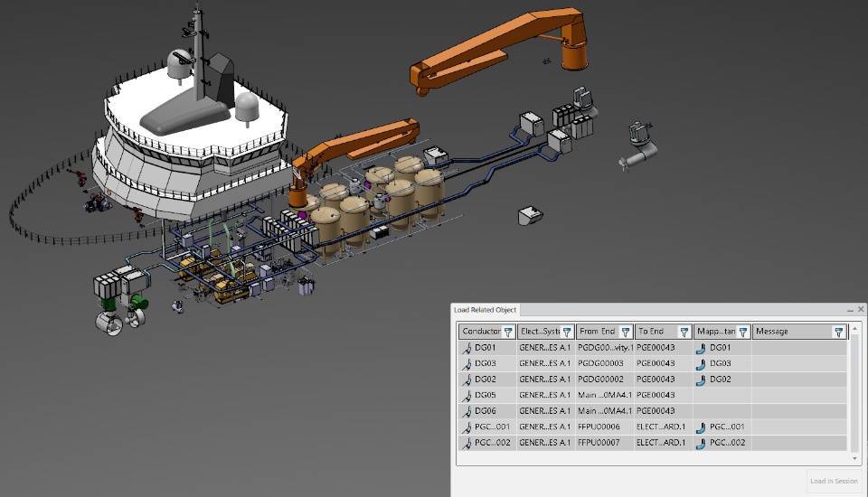Select To End cell of PGC...001 row

661,427
